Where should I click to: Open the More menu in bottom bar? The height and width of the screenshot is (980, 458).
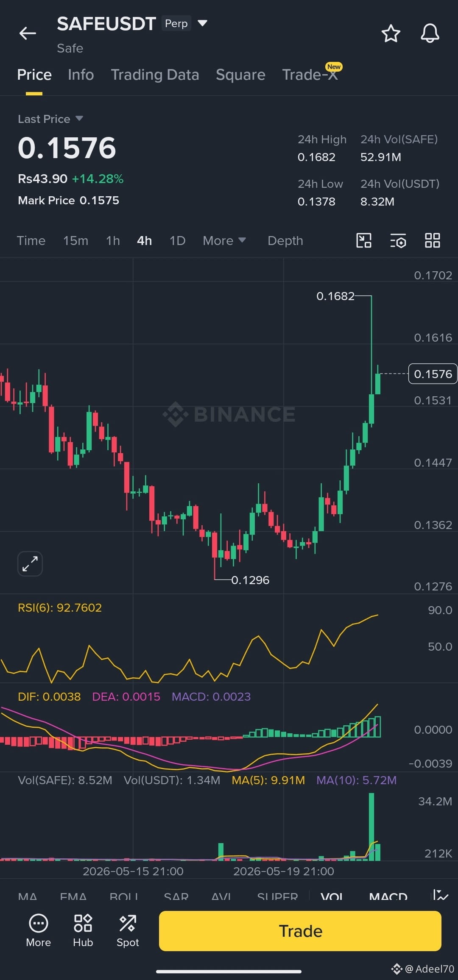[x=39, y=931]
